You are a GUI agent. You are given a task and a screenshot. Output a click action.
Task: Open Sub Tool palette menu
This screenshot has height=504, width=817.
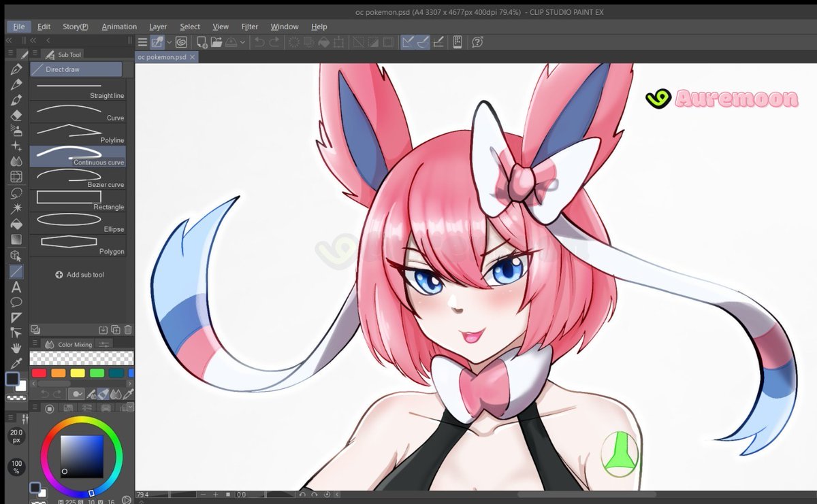point(35,54)
